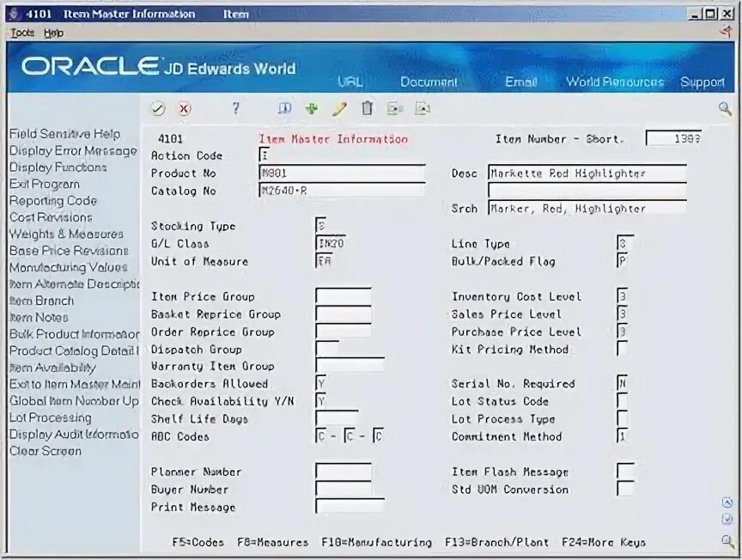Click the Shelf Life Days field

[337, 418]
